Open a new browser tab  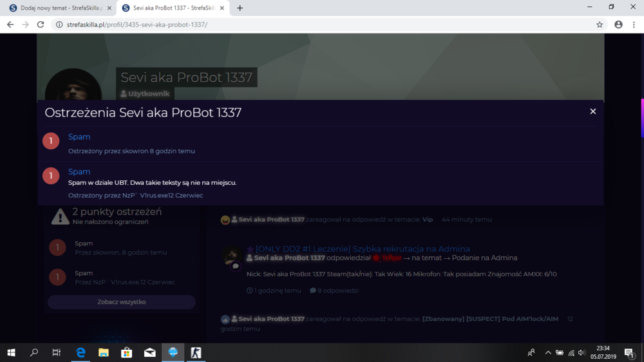click(x=240, y=8)
